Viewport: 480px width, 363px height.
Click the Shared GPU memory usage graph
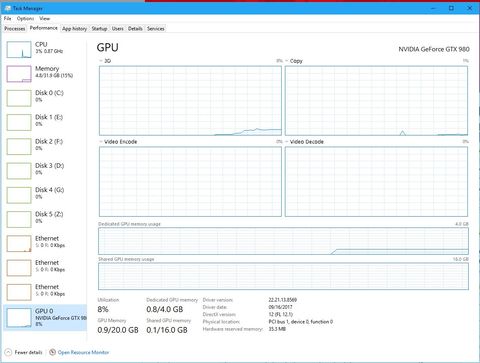(x=283, y=276)
